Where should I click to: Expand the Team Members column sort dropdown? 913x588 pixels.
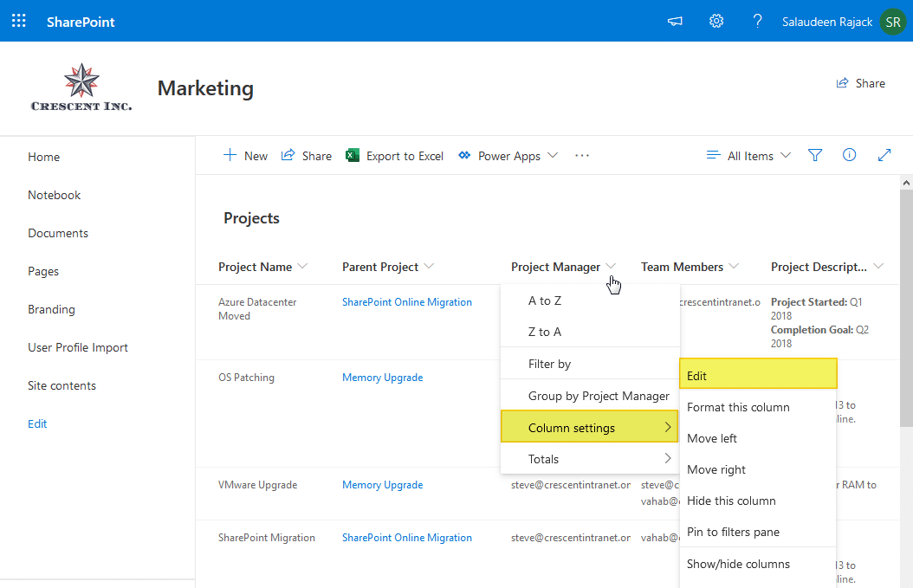point(734,267)
